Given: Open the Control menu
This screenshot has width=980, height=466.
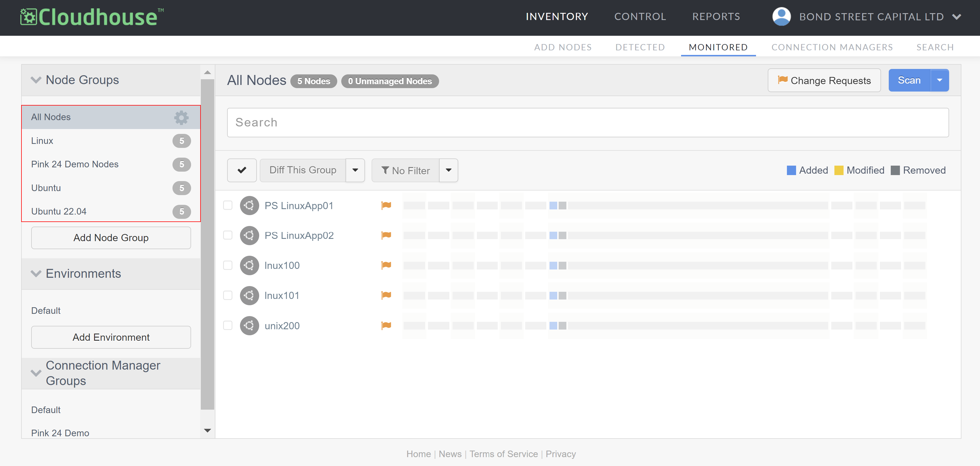Looking at the screenshot, I should coord(640,17).
